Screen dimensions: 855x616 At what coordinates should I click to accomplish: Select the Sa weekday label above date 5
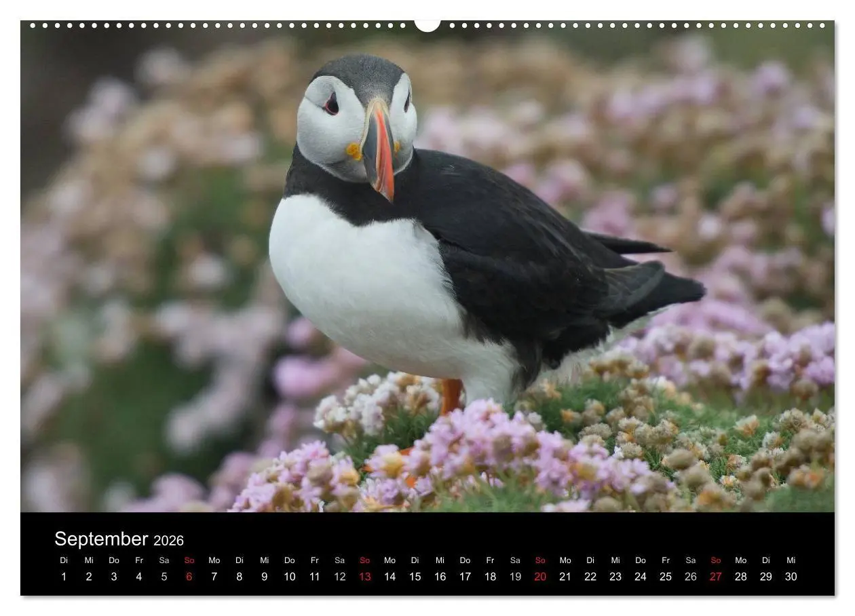point(164,560)
